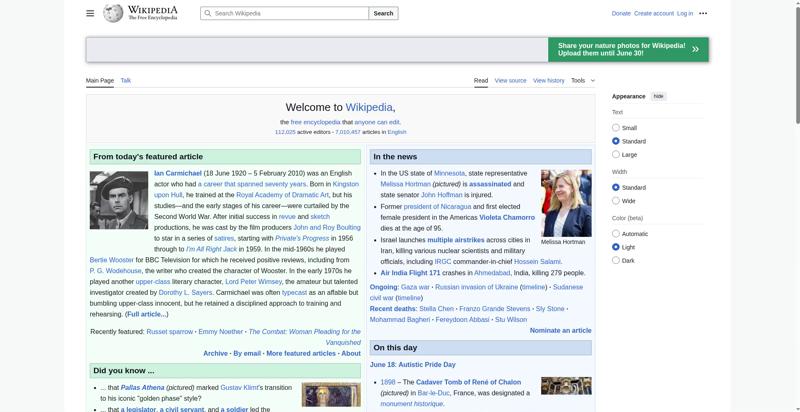Open the Melissa Hortman news link
Image resolution: width=800 pixels, height=412 pixels.
(x=406, y=184)
